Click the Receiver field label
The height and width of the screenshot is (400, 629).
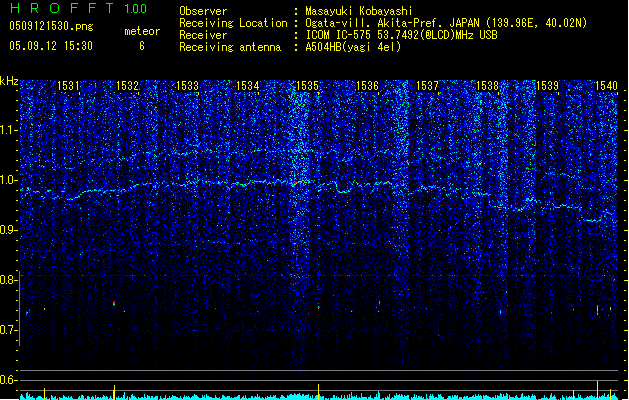203,35
